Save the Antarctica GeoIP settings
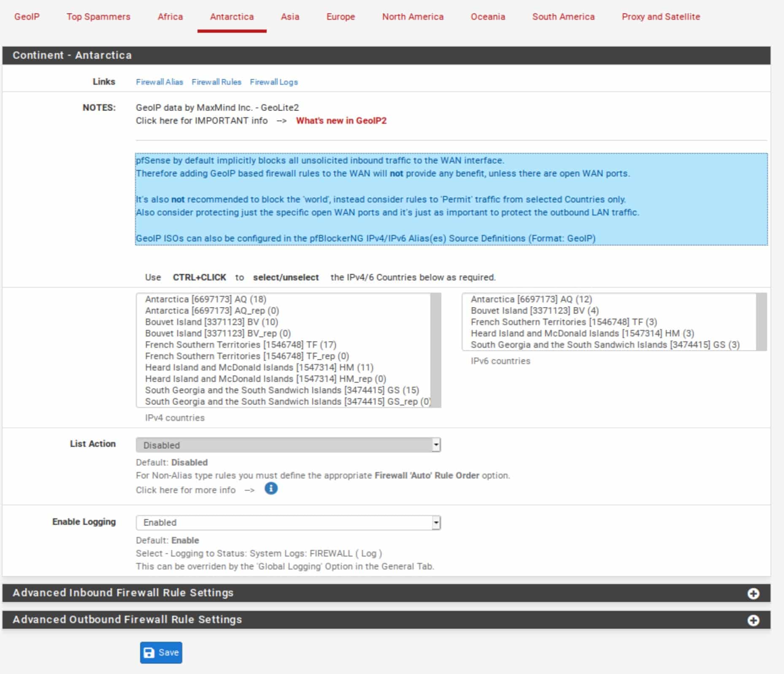The height and width of the screenshot is (674, 784). coord(161,652)
